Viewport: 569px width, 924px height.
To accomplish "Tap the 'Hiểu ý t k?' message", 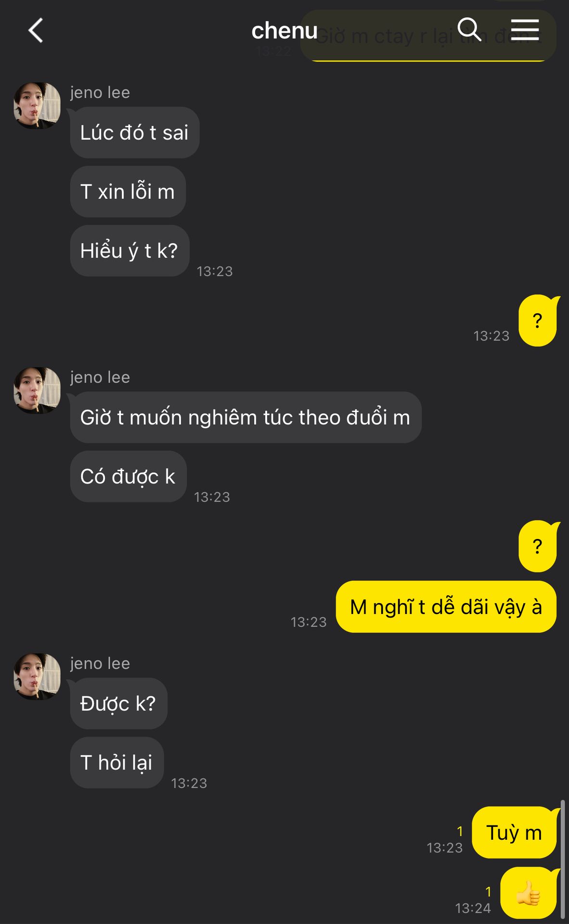I will 129,251.
